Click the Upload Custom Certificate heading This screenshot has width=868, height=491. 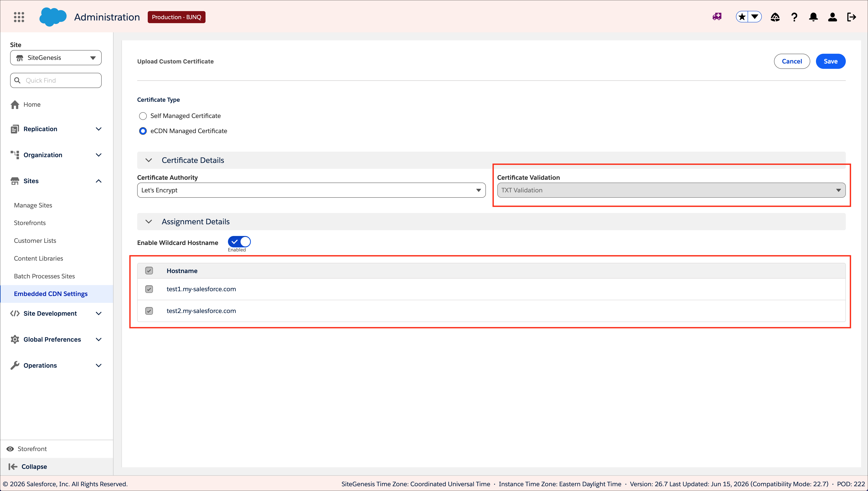[175, 61]
